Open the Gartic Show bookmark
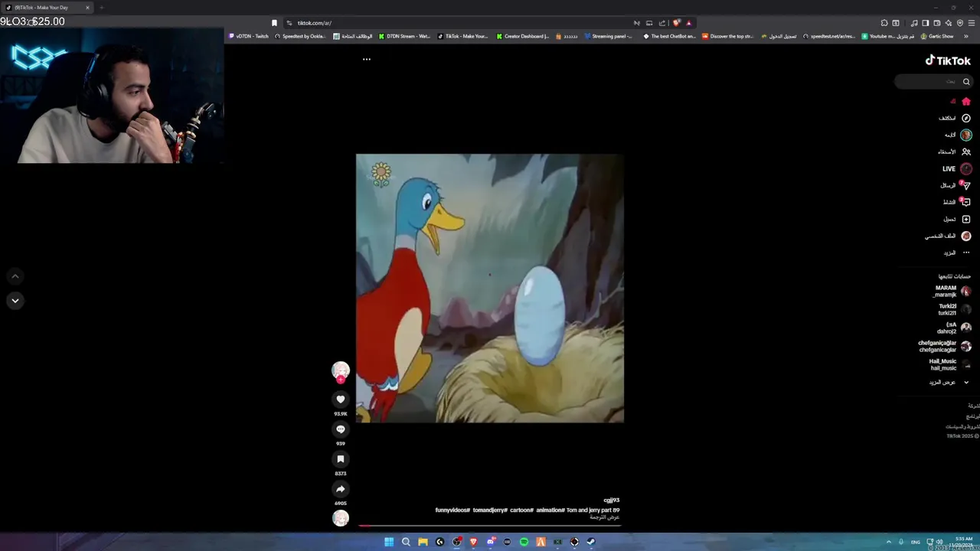The width and height of the screenshot is (980, 551). (937, 36)
